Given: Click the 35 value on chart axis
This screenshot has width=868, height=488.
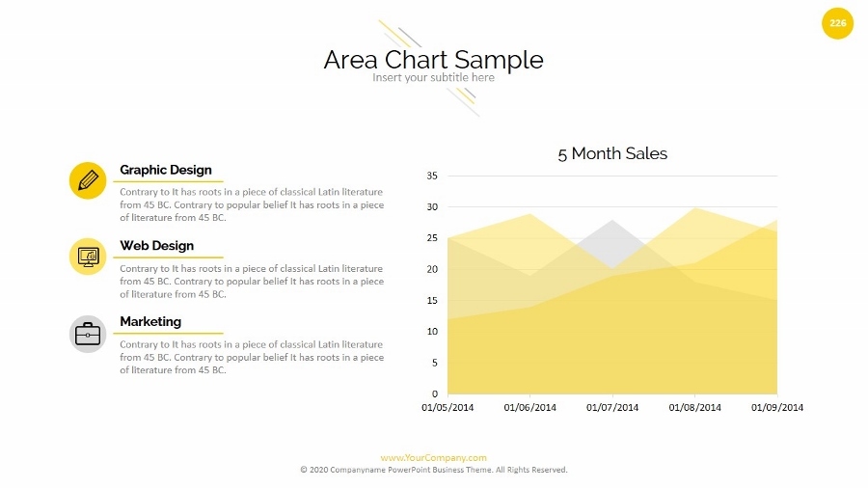Looking at the screenshot, I should tap(432, 176).
